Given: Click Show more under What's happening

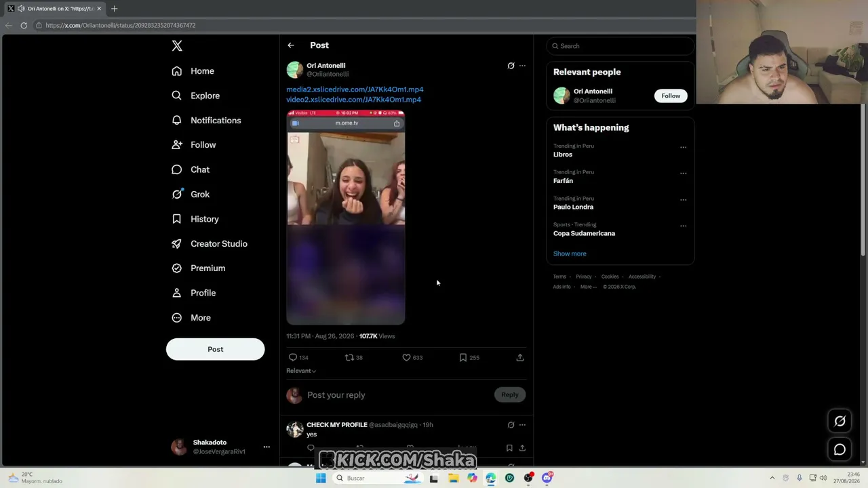Looking at the screenshot, I should (x=570, y=253).
